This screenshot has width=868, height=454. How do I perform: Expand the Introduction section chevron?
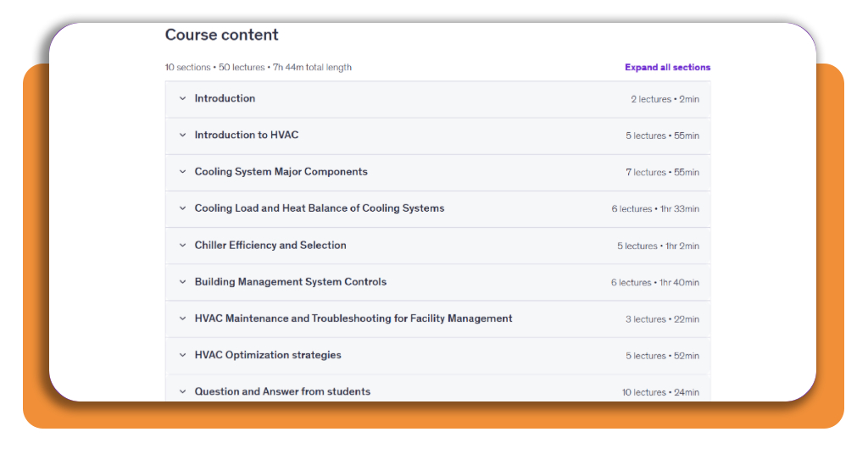tap(183, 98)
